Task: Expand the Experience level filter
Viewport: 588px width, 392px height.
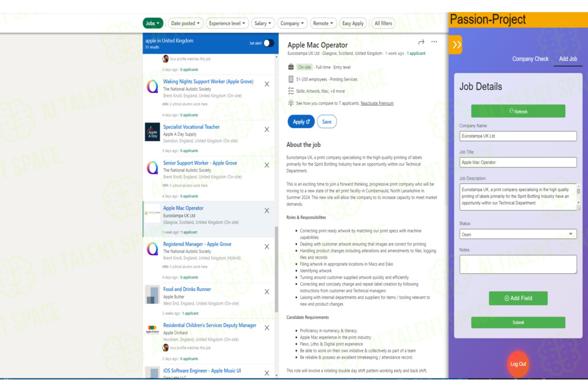Action: [227, 24]
